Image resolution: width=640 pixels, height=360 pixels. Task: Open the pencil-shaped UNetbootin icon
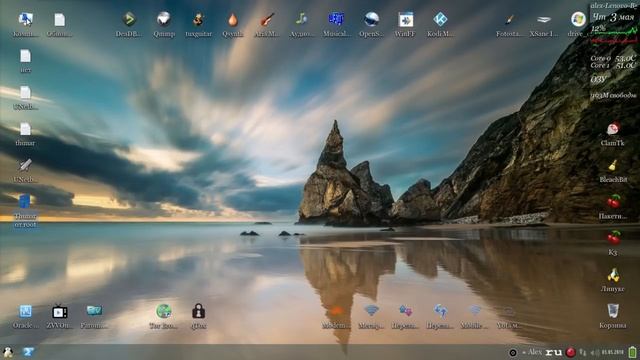click(25, 165)
